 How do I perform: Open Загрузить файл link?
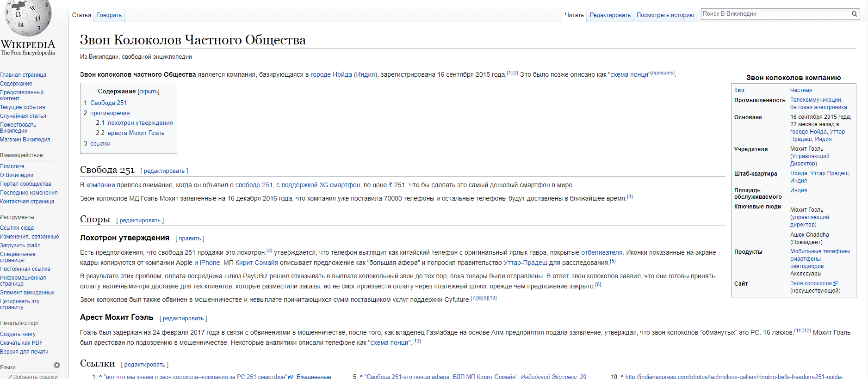(20, 245)
